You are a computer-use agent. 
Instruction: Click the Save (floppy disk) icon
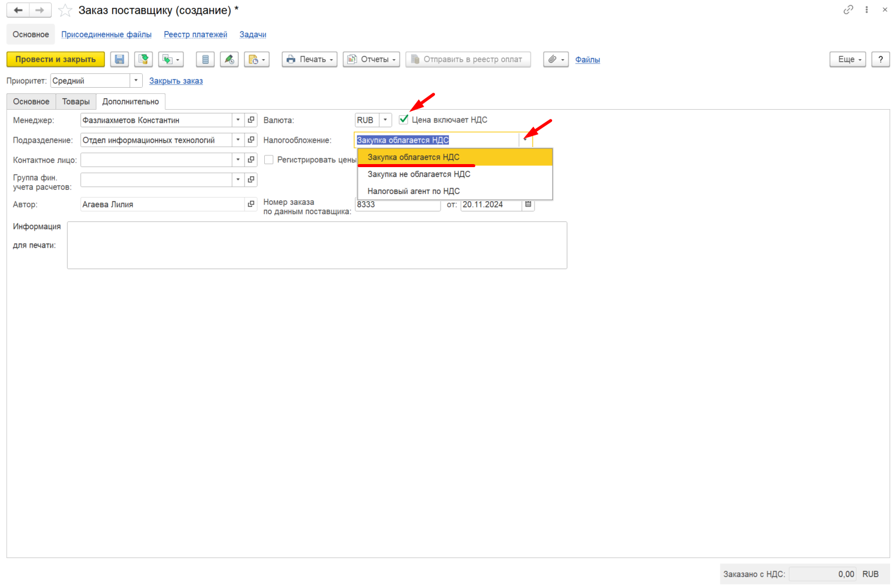[x=120, y=59]
